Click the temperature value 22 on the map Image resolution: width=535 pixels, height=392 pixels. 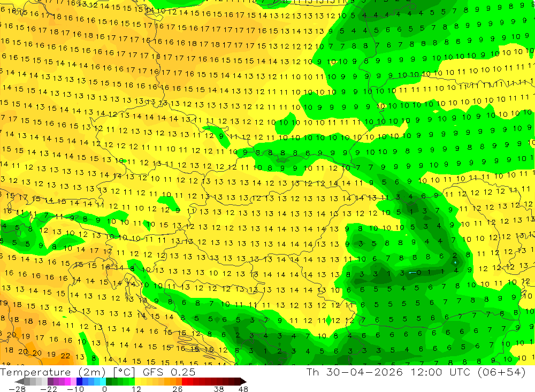pos(65,356)
